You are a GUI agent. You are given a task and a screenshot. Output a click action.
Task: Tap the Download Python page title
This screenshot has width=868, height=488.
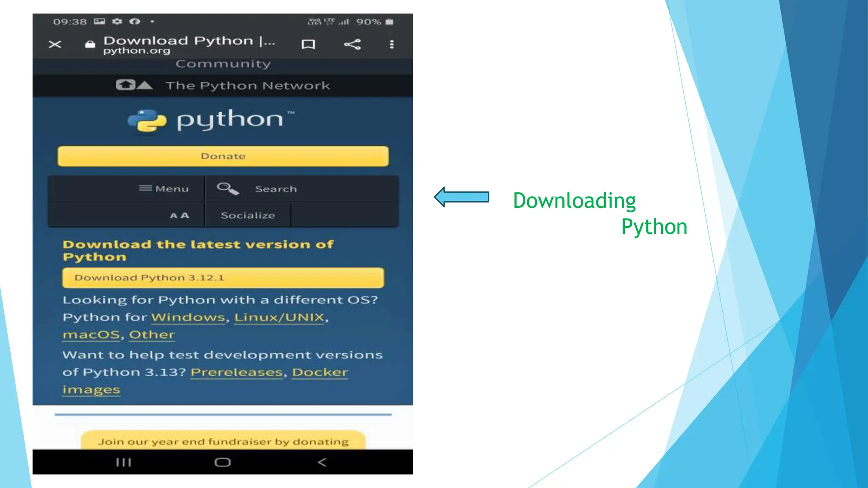189,41
